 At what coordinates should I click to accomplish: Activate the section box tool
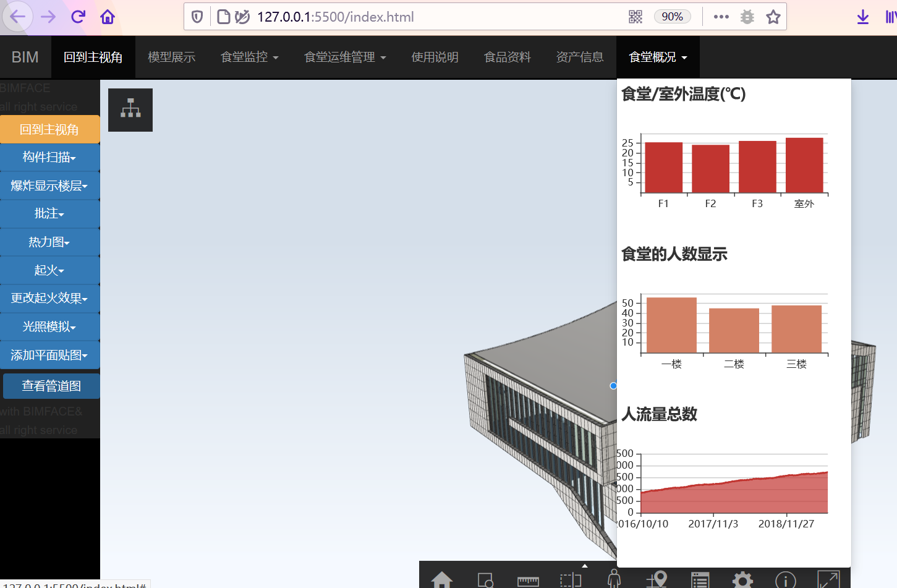coord(570,581)
